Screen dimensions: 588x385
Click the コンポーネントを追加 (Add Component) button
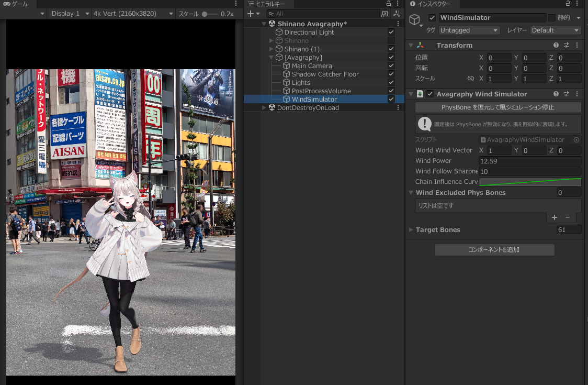(495, 250)
